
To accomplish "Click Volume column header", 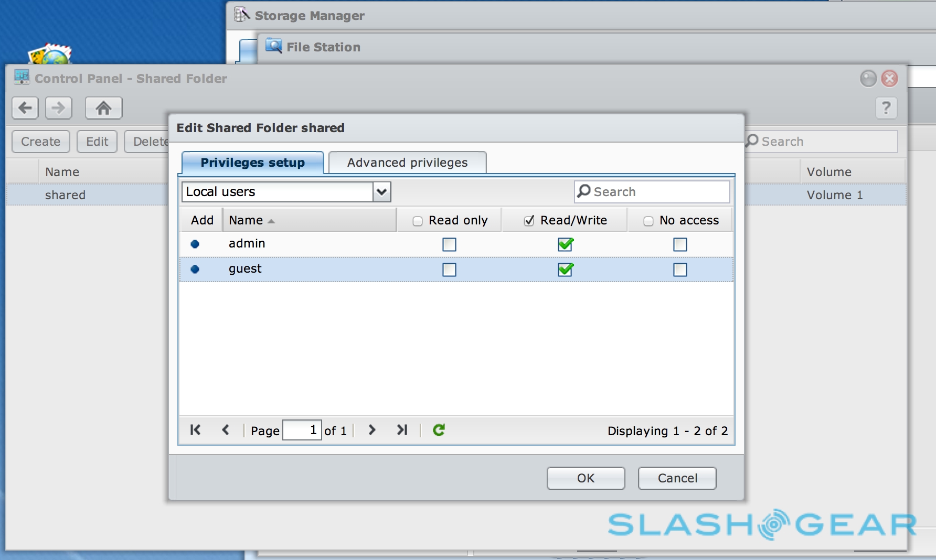I will click(853, 172).
